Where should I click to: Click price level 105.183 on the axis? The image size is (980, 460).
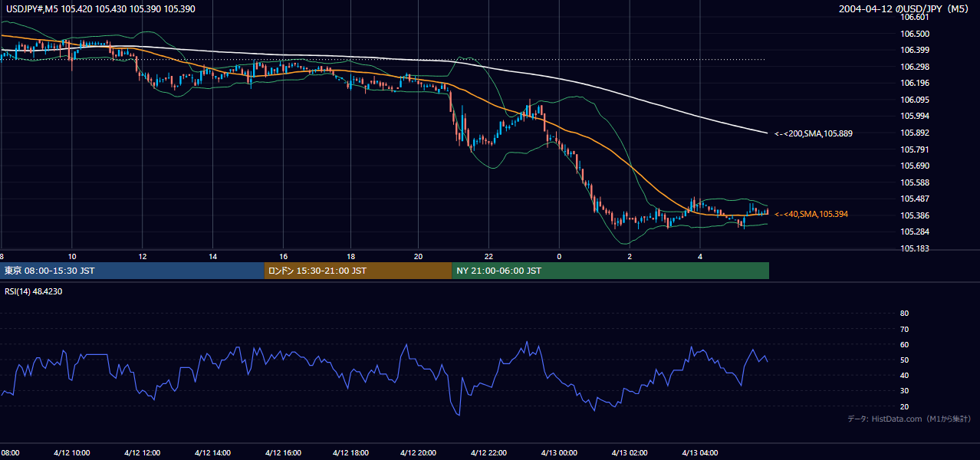tap(914, 248)
